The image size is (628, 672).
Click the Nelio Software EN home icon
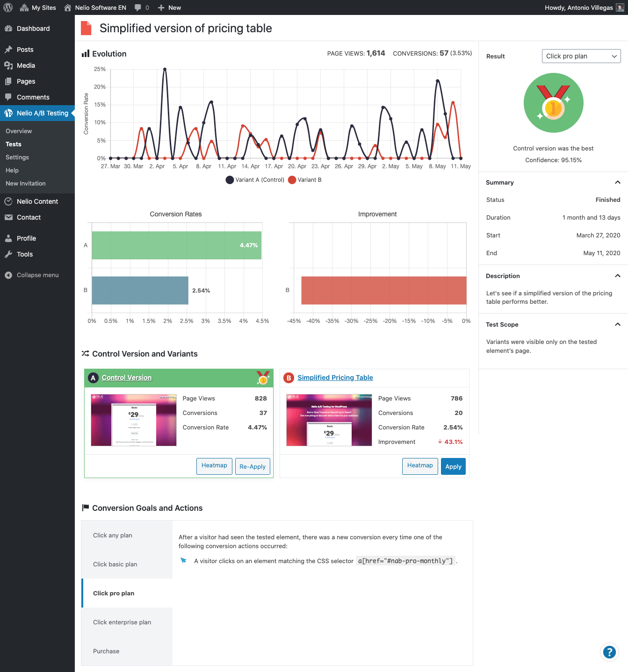[x=68, y=7]
